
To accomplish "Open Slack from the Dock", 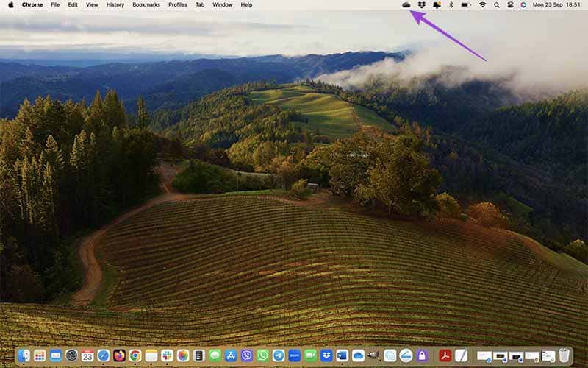I will 168,355.
